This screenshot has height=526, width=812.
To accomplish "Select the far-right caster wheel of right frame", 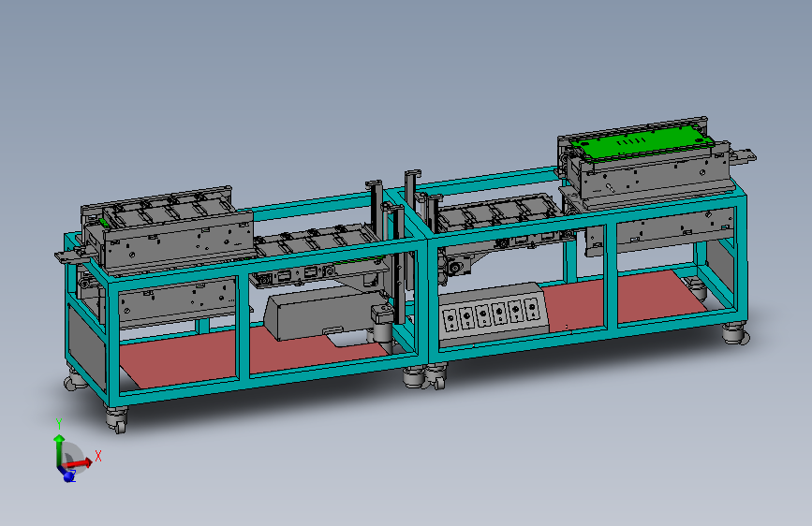I will click(x=735, y=333).
